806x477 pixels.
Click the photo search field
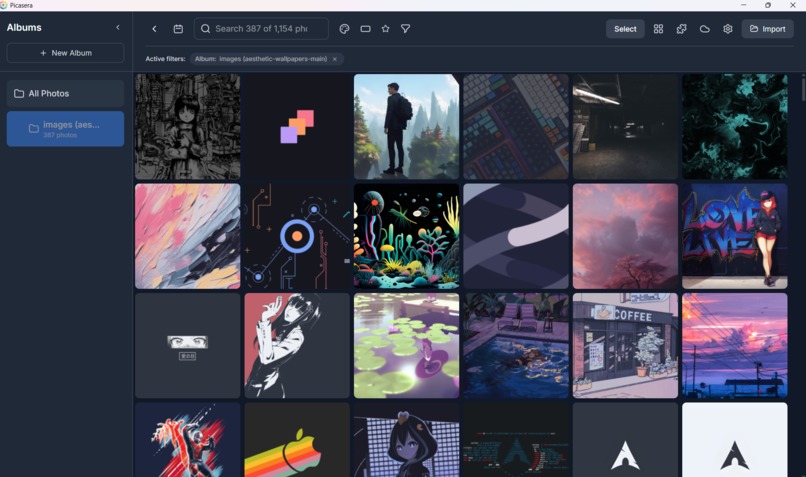point(261,29)
